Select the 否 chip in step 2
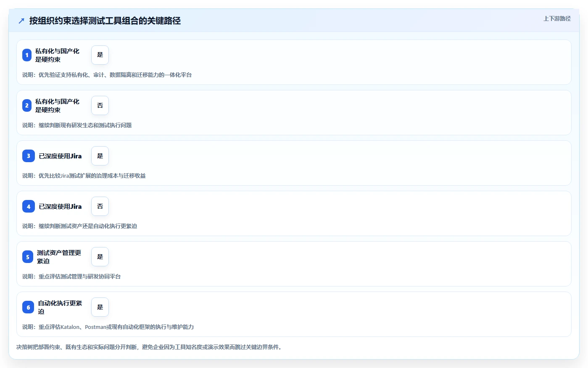 tap(100, 105)
